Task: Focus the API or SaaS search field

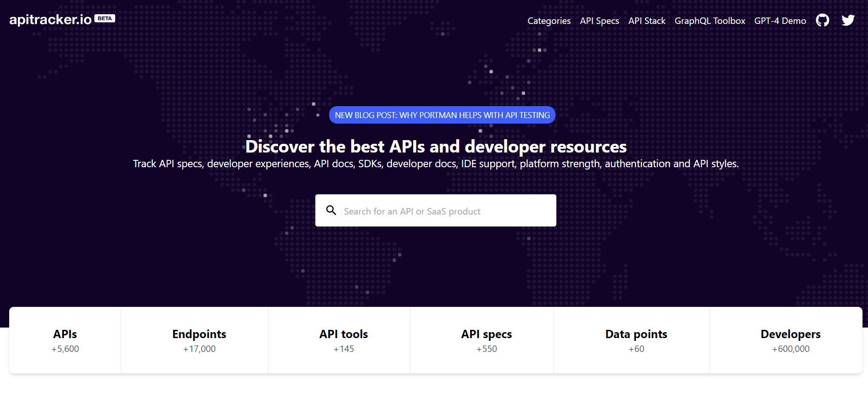Action: 436,210
